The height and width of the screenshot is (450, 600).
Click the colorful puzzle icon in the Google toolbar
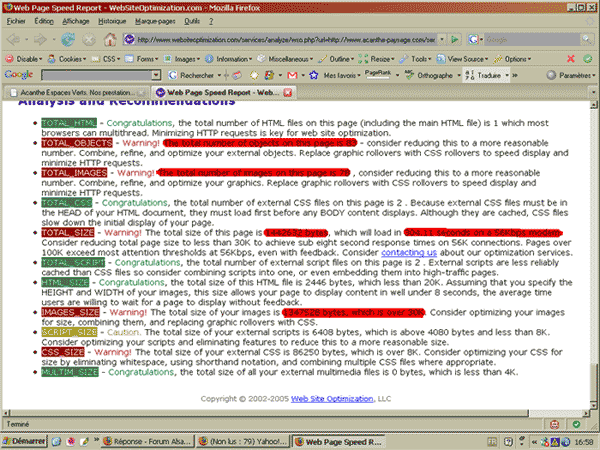click(269, 75)
